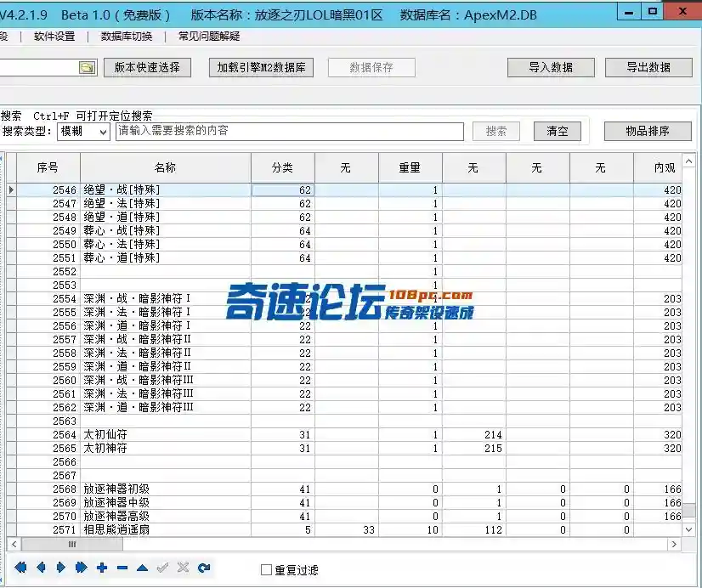702x588 pixels.
Task: Select row 深渊·道·暗影神符I
Action: click(345, 325)
